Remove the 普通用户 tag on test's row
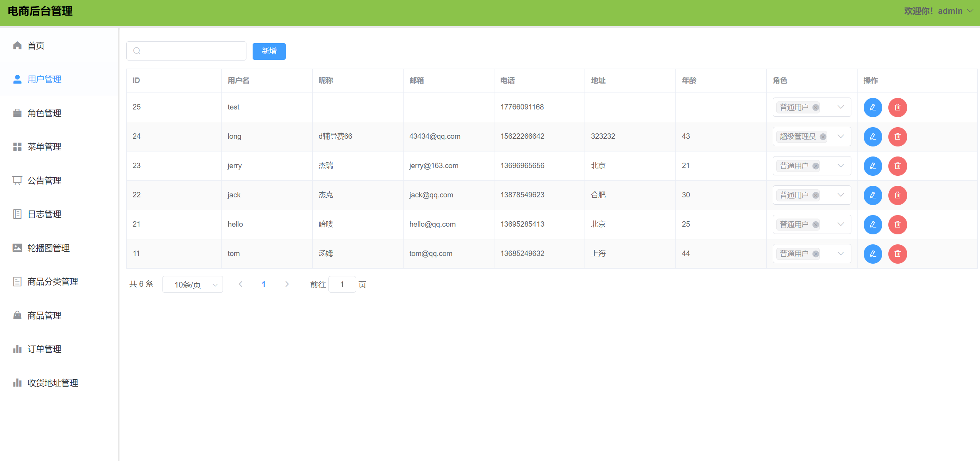Screen dimensions: 980x461 [x=816, y=107]
